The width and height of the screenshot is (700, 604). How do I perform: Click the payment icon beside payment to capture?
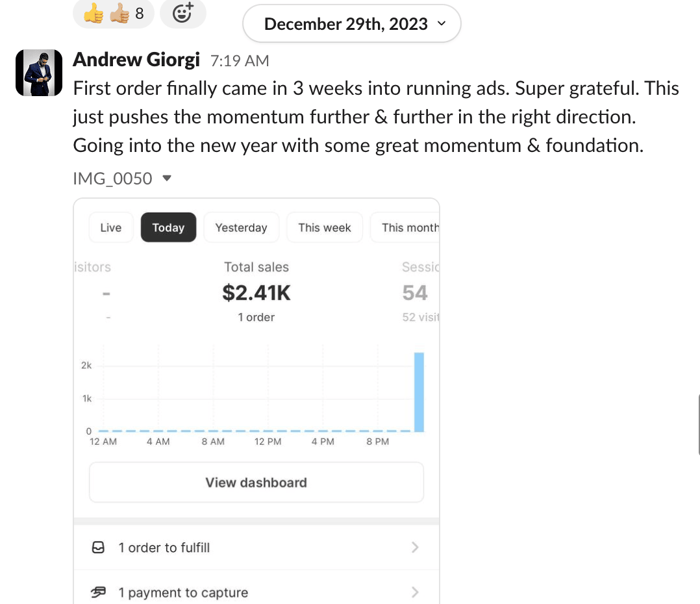click(99, 592)
